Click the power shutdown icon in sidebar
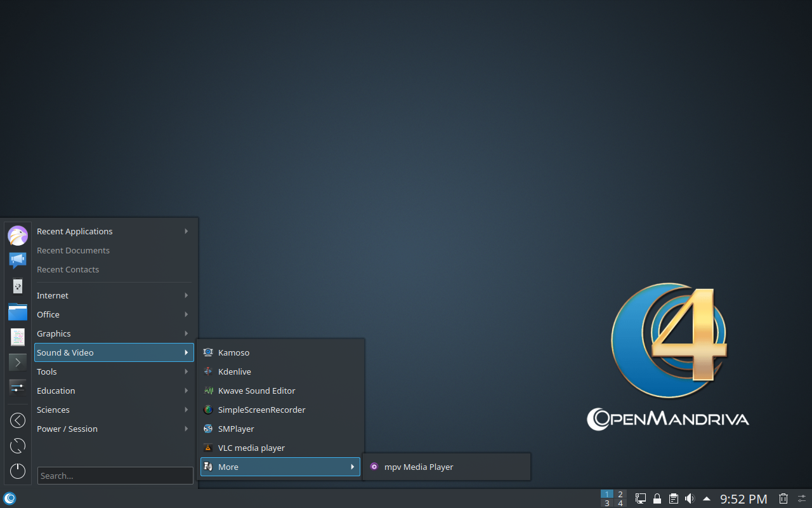Screen dimensions: 812x508 (18, 471)
